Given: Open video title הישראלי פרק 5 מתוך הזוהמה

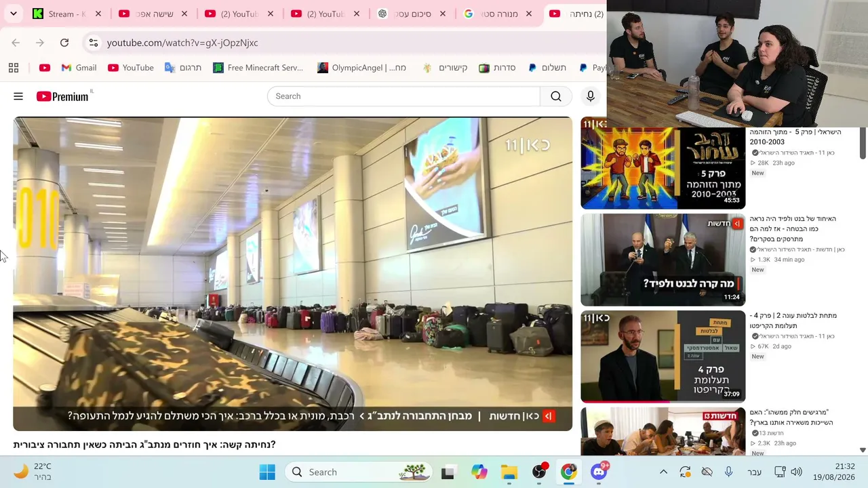Looking at the screenshot, I should (795, 137).
